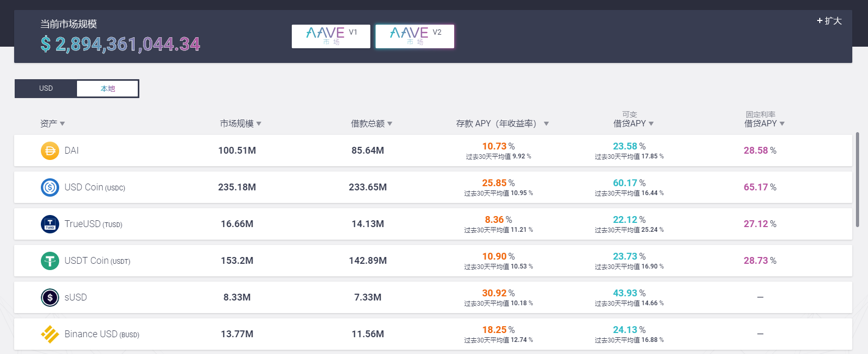The width and height of the screenshot is (868, 354).
Task: Switch to the AAVE V1 market
Action: pos(331,36)
